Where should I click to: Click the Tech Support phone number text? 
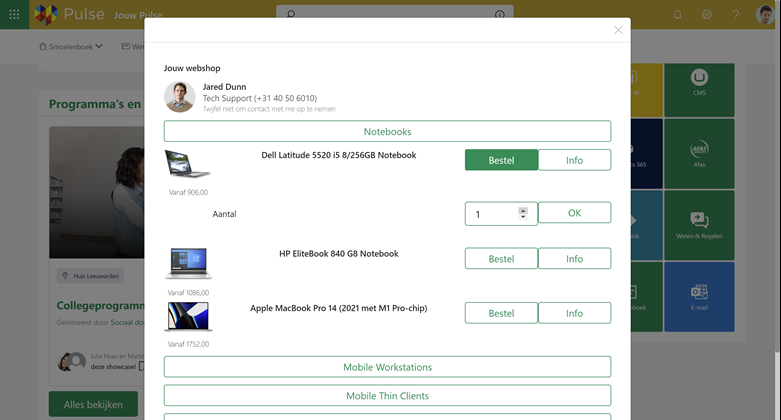[x=260, y=98]
